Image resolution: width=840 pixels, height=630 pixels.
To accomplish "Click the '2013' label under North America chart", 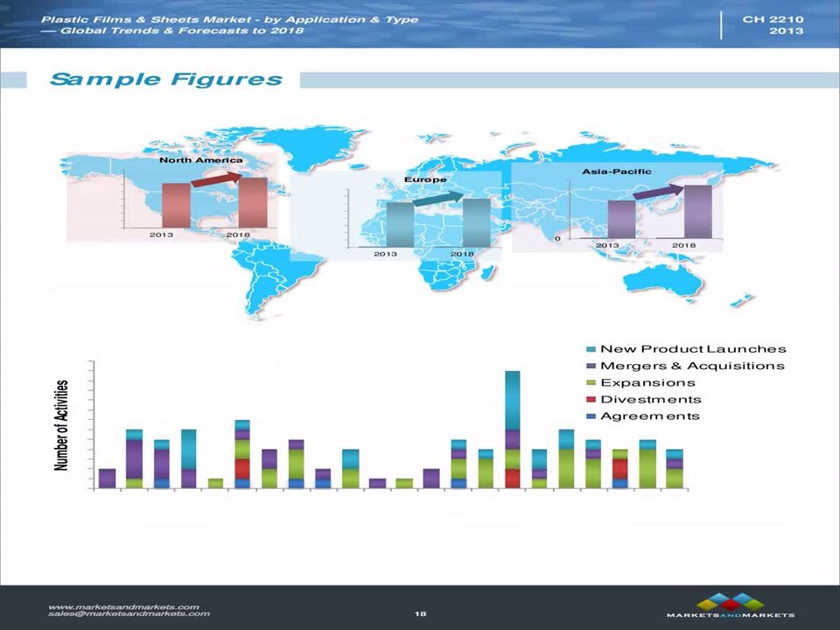I will coord(161,234).
